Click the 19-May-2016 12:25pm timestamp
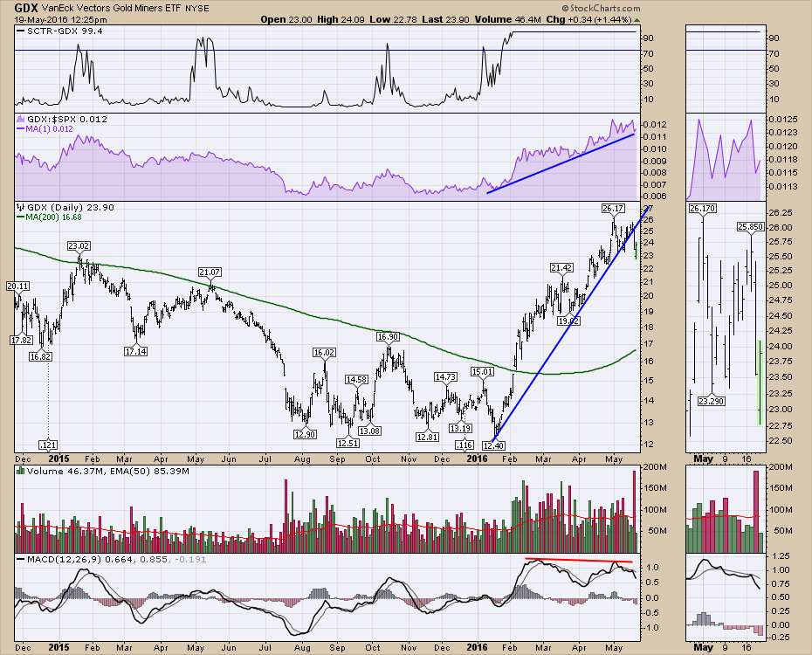This screenshot has height=655, width=812. [x=60, y=20]
